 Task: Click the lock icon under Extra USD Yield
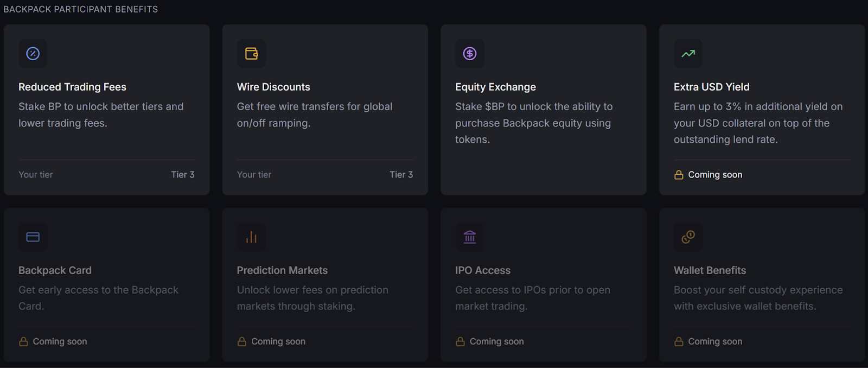click(x=679, y=175)
